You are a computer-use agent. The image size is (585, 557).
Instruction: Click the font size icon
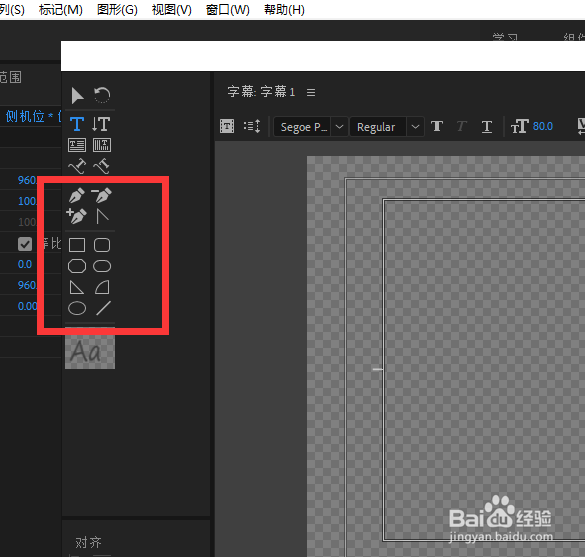(520, 126)
